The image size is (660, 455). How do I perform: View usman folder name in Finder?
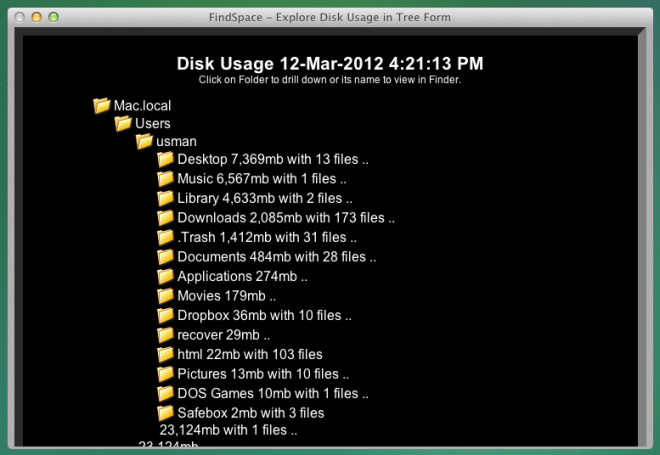[x=176, y=141]
